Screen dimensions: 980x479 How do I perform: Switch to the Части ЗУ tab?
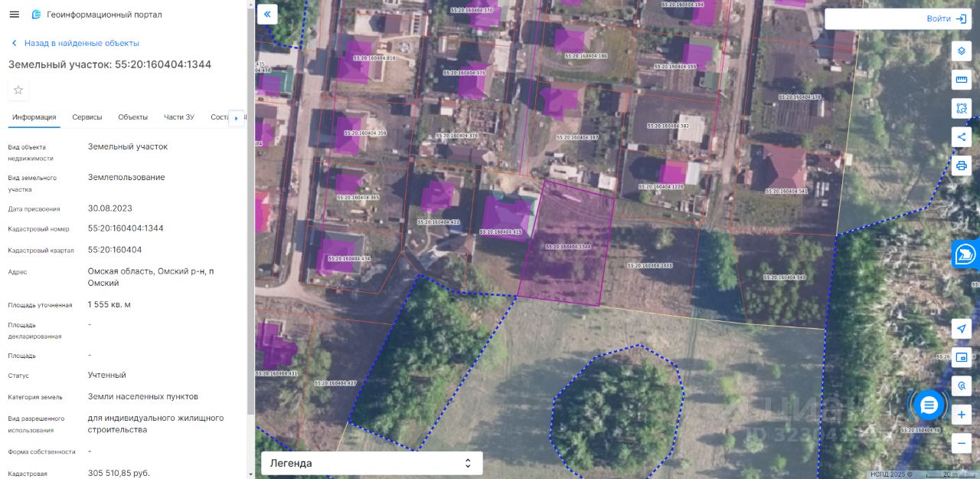point(179,117)
